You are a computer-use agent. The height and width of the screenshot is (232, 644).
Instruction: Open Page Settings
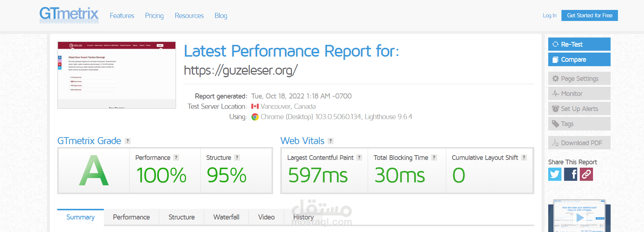[x=579, y=79]
